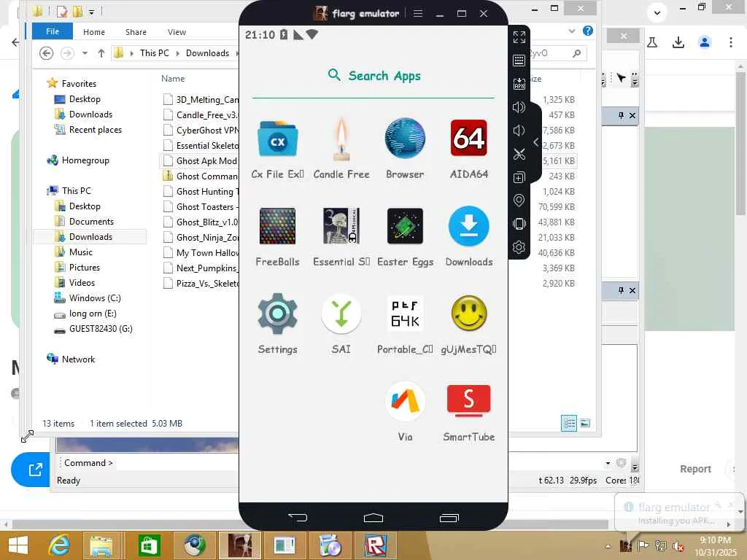This screenshot has height=560, width=747.
Task: Open the emulator hamburger menu
Action: (x=418, y=13)
